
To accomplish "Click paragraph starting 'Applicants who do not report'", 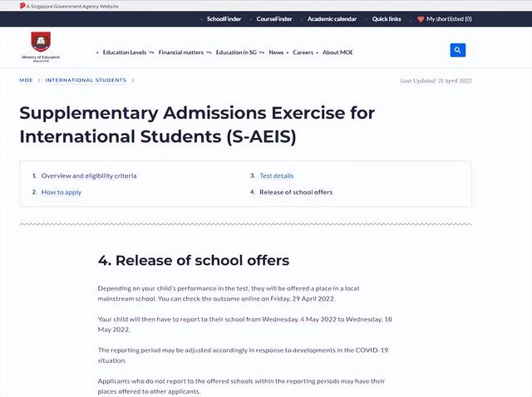I will click(x=241, y=386).
